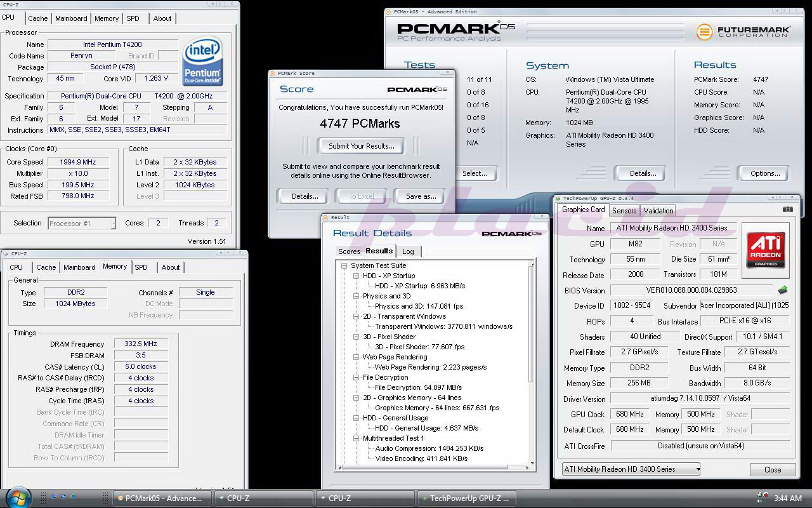Click the Core Speed value 1994.9 MHz

pyautogui.click(x=78, y=162)
